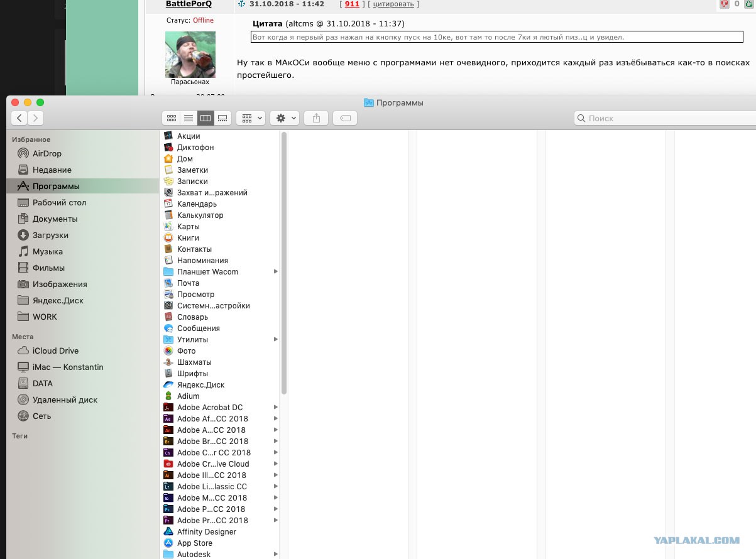Select Программы in the sidebar
The image size is (756, 559).
tap(82, 186)
